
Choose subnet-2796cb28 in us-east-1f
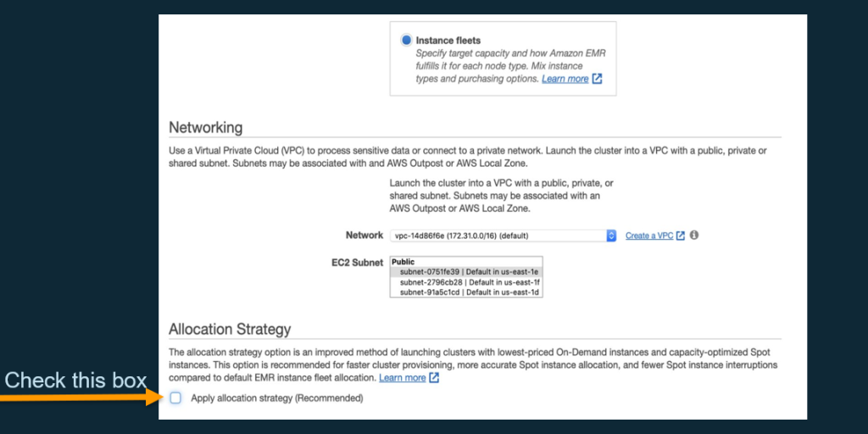tap(465, 282)
